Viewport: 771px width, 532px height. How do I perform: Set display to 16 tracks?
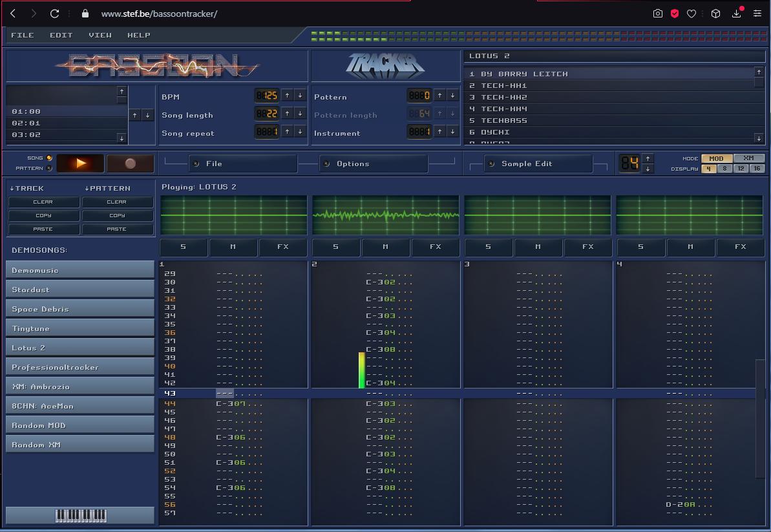(x=757, y=169)
